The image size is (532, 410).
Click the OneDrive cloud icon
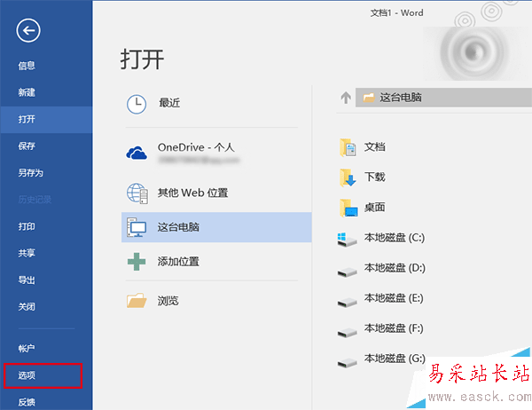point(137,153)
